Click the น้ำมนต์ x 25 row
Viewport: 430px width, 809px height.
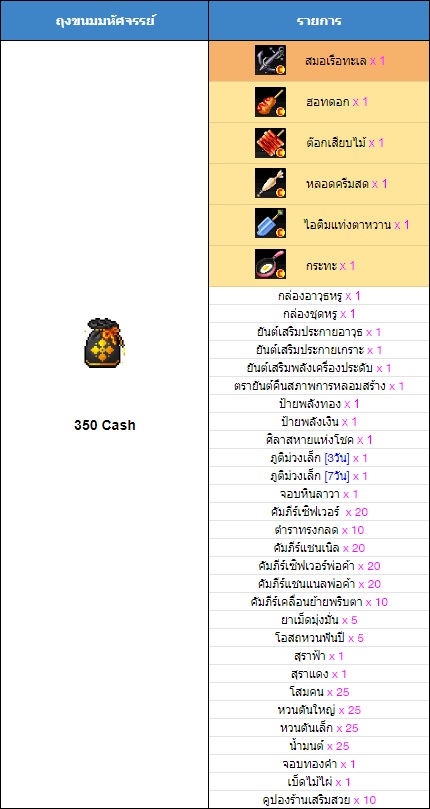319,746
